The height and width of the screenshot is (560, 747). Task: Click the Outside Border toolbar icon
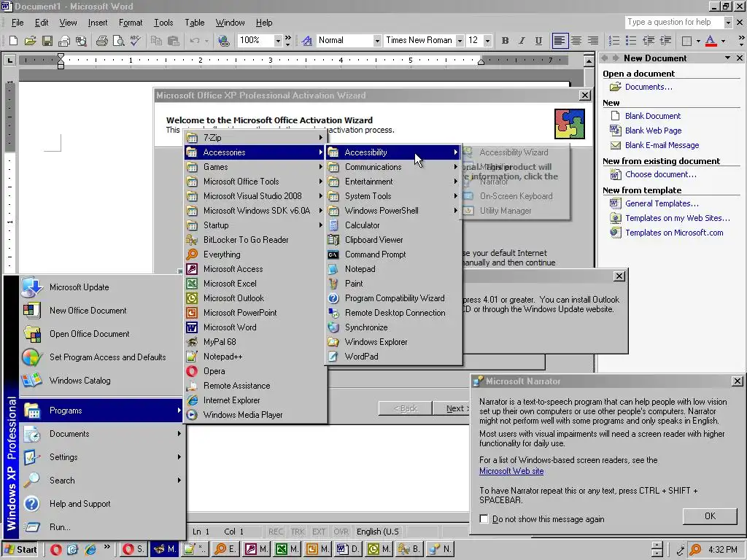(686, 41)
